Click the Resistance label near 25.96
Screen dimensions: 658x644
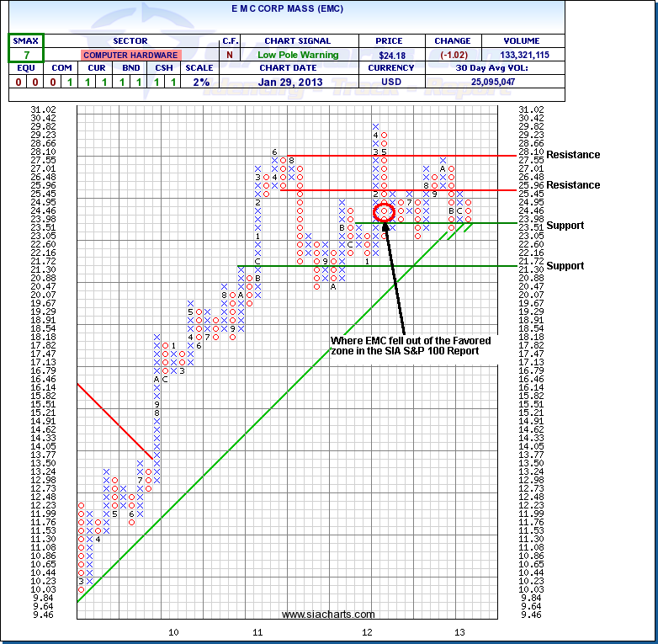(573, 185)
